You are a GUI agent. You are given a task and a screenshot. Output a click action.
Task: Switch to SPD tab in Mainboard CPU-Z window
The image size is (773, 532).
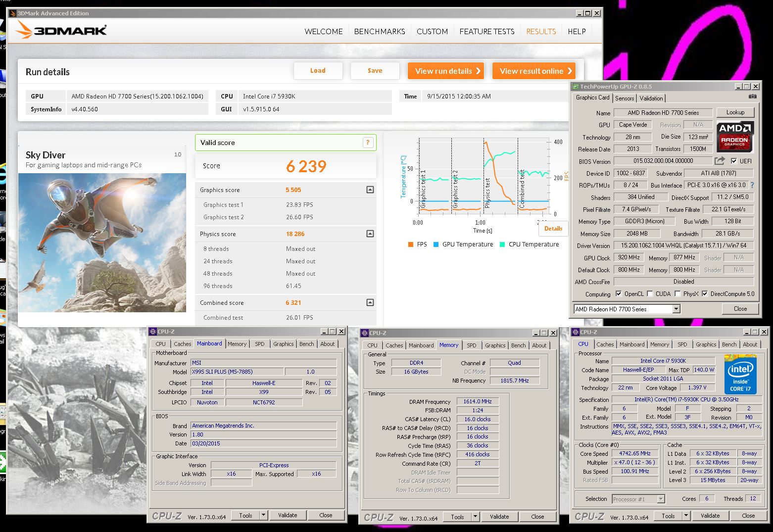260,344
